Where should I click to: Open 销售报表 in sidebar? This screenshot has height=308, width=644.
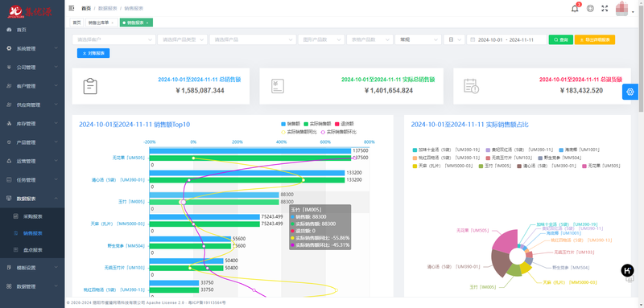(32, 233)
